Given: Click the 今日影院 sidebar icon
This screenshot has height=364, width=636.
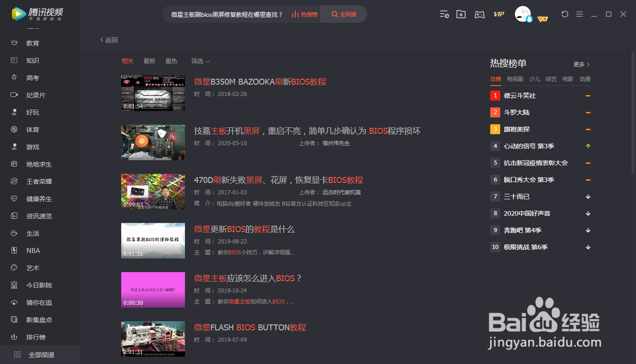Looking at the screenshot, I should 14,285.
